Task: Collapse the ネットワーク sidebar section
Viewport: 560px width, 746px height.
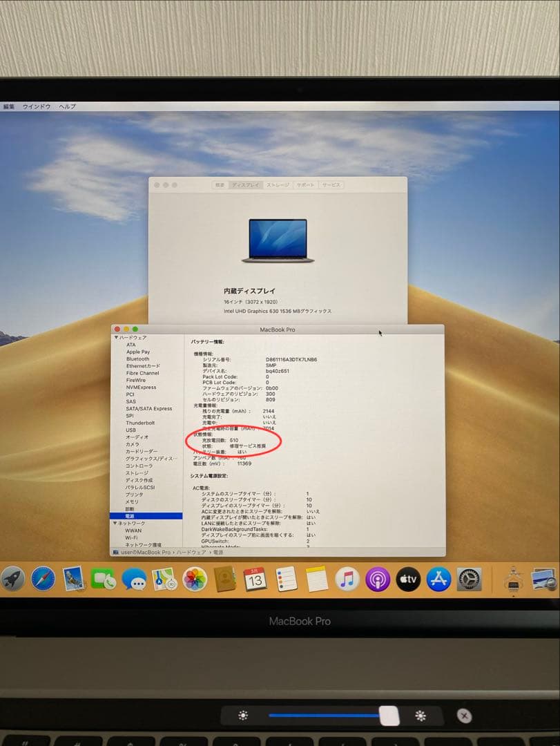Action: (115, 524)
